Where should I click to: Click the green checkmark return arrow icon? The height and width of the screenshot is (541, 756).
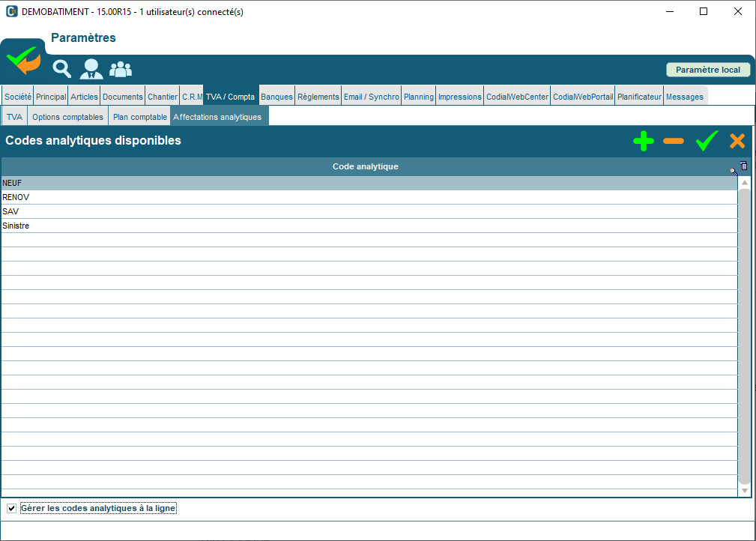click(24, 61)
